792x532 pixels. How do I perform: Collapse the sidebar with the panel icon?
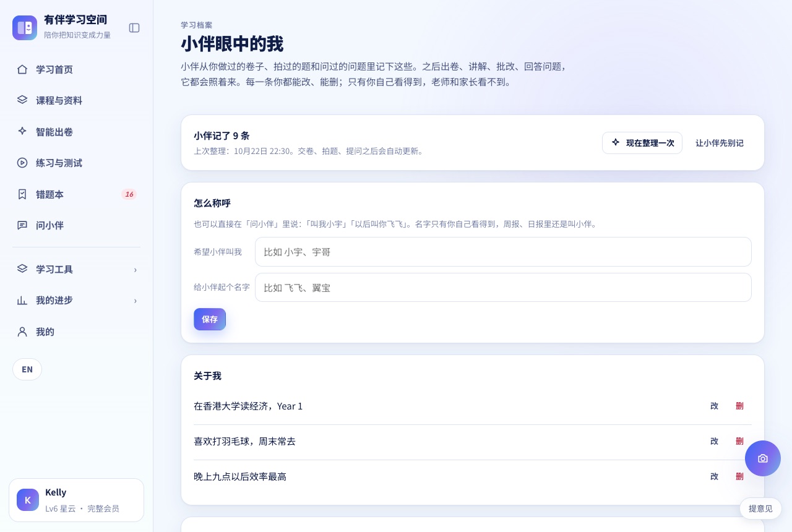click(134, 28)
